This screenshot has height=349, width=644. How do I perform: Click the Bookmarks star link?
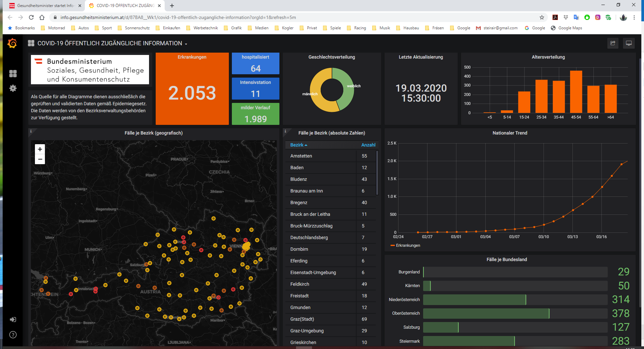(21, 28)
